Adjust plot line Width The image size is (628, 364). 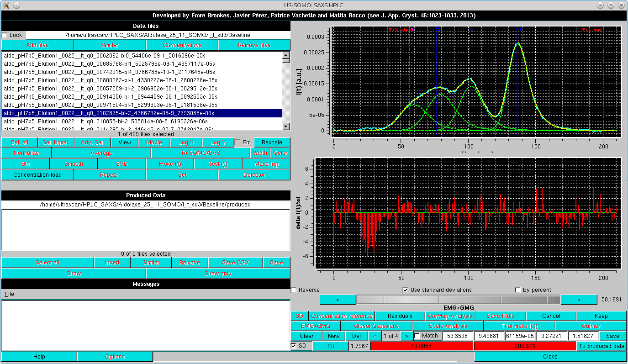[260, 153]
